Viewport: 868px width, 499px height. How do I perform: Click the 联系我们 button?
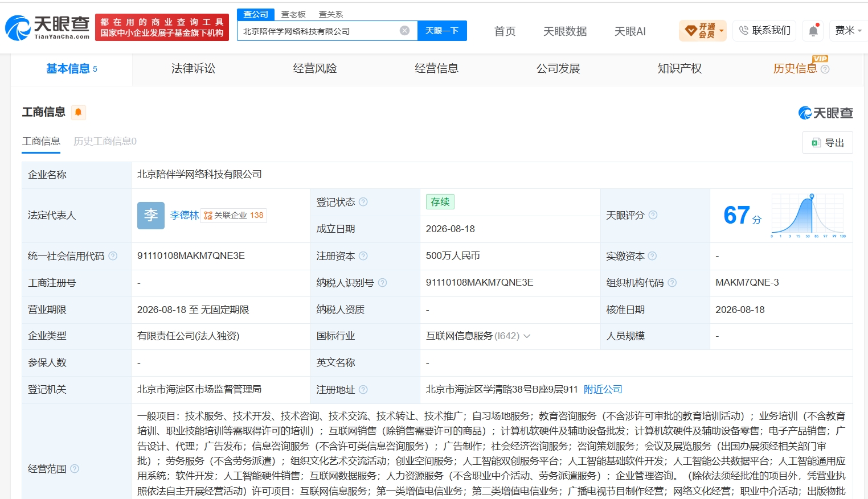coord(765,31)
